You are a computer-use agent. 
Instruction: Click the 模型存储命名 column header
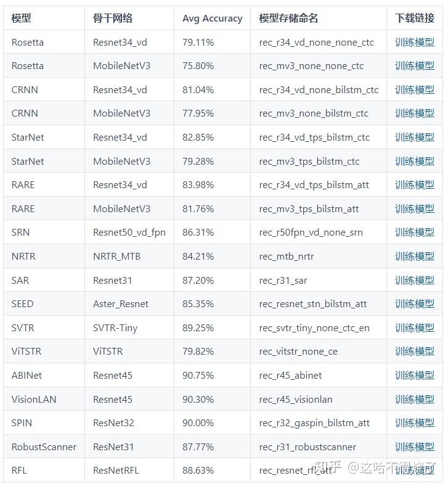point(288,19)
